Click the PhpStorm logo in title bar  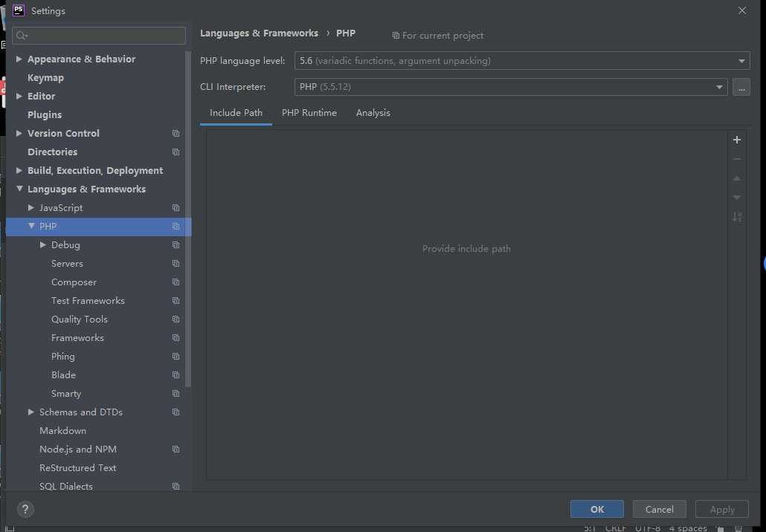point(18,10)
